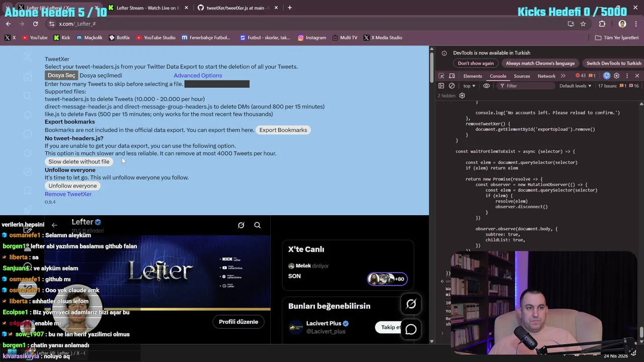Open the YouTube bookmark

tap(34, 38)
